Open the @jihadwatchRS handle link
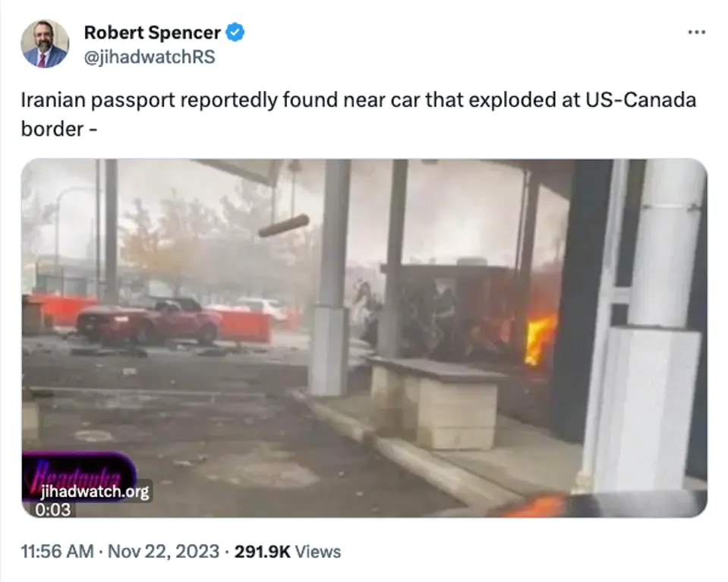Image resolution: width=728 pixels, height=582 pixels. pos(150,57)
